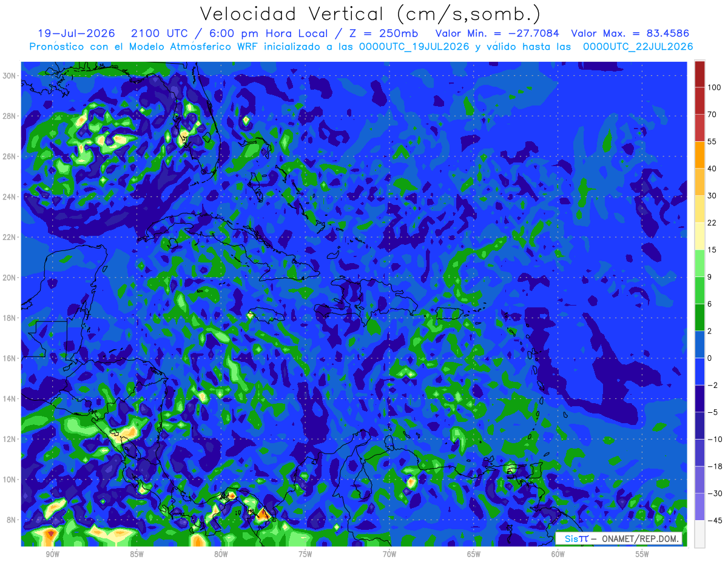Pick the white colorbar segment below -45
The width and height of the screenshot is (728, 562).
pos(699,534)
